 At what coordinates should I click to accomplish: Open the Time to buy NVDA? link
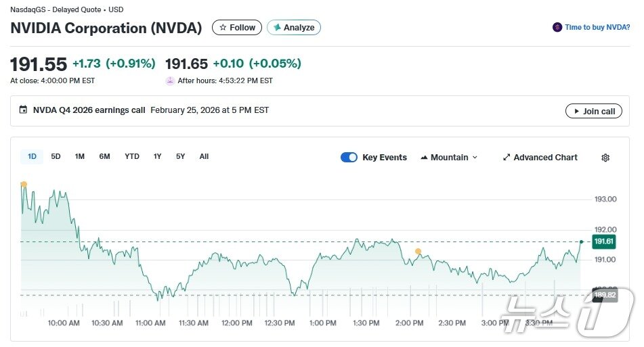[597, 28]
